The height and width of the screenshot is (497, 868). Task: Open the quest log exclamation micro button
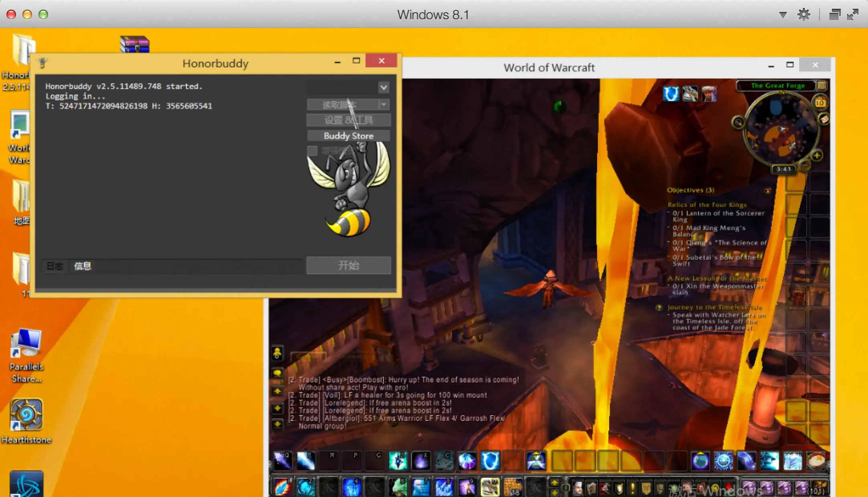[x=633, y=488]
